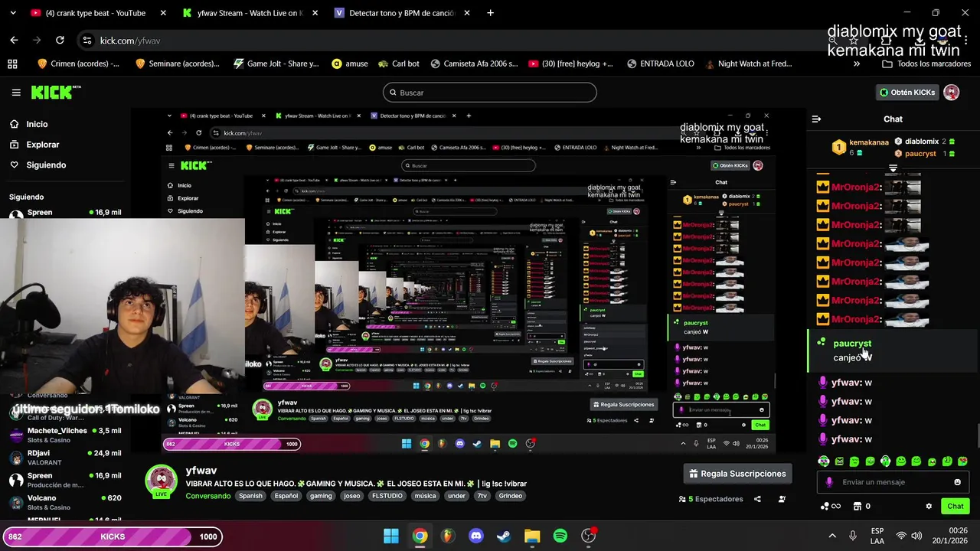The image size is (980, 551).
Task: Click diablomix in chat leaderboard
Action: [922, 142]
